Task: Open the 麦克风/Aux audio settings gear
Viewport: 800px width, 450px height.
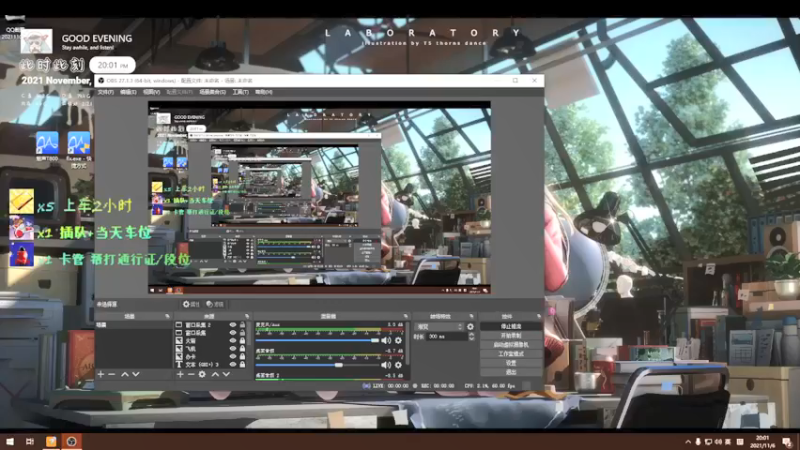Action: point(398,340)
